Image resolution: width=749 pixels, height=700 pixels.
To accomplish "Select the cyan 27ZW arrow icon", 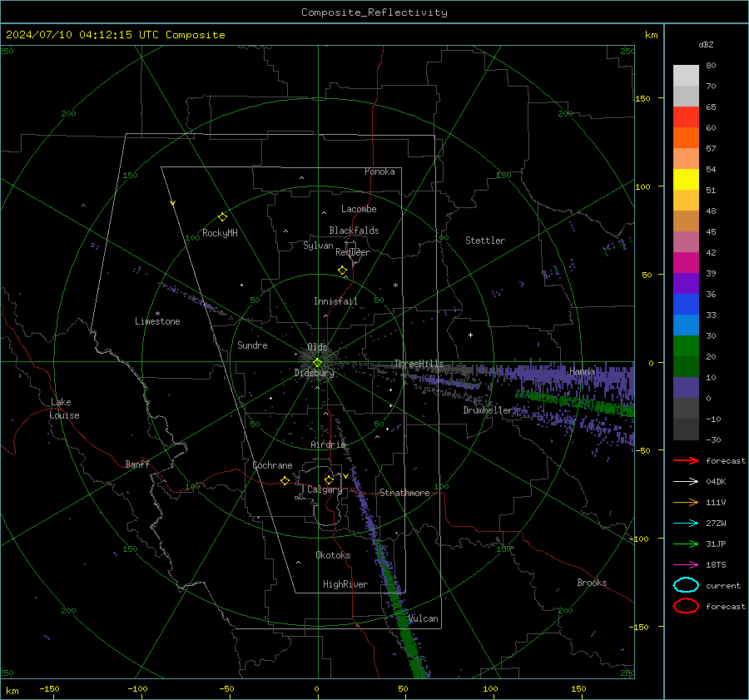I will 686,524.
